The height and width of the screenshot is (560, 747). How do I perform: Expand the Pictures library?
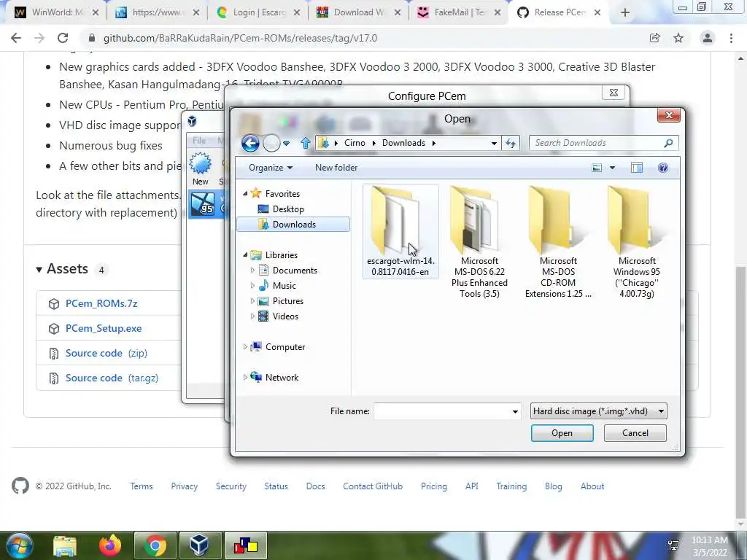tap(252, 300)
